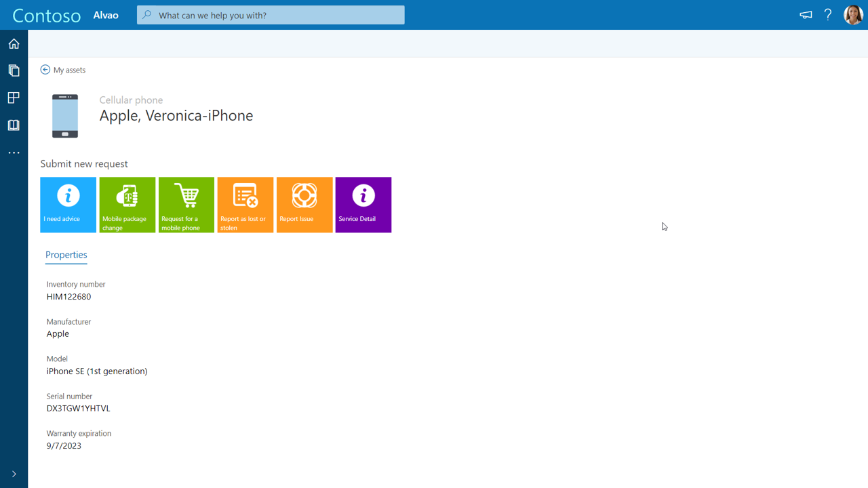Image resolution: width=868 pixels, height=488 pixels.
Task: Open the user profile avatar
Action: coord(853,15)
